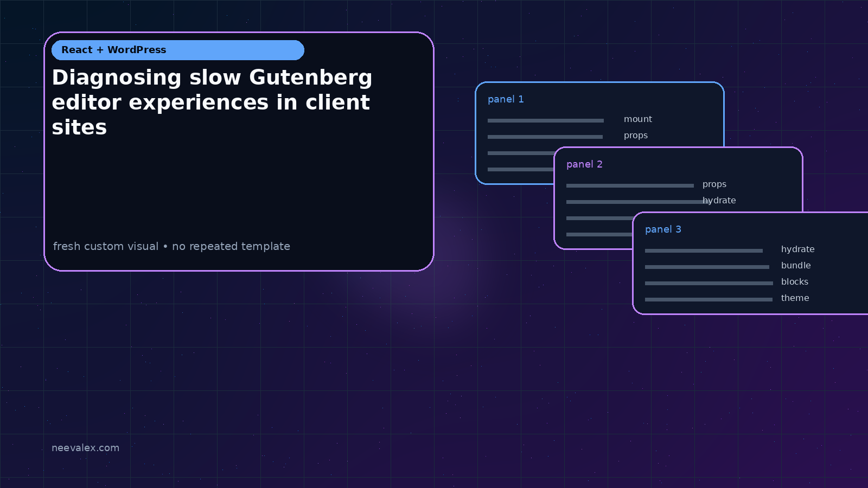
Task: Click the bundle label in panel 3
Action: click(796, 266)
